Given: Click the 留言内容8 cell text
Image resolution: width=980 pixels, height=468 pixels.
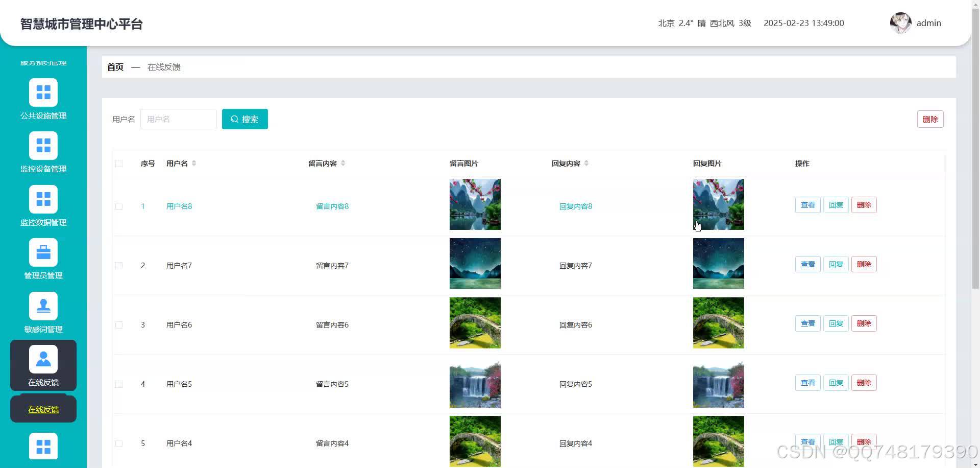Looking at the screenshot, I should click(x=332, y=206).
